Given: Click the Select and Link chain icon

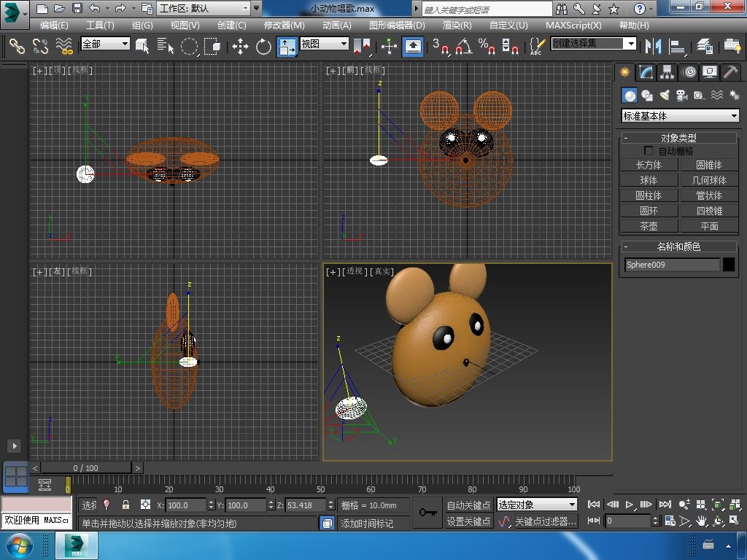Looking at the screenshot, I should pos(16,47).
